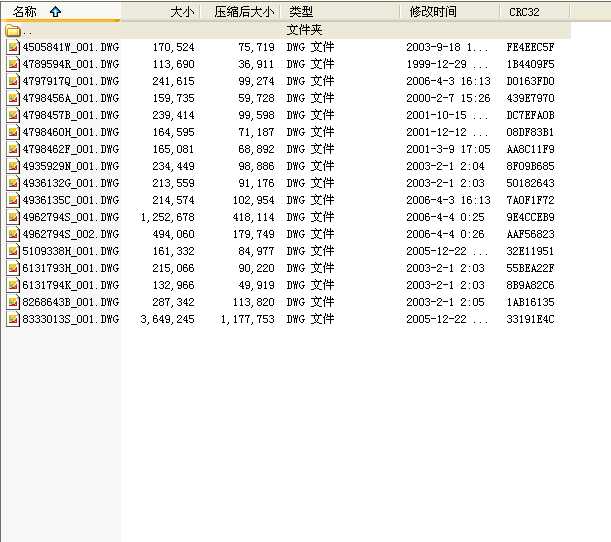Click CRC32 value 9E4CCEB9

(x=530, y=217)
